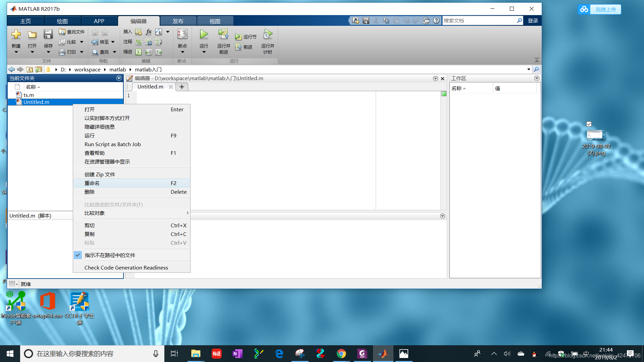Choose 在资源管理器中显示 menu item

pyautogui.click(x=131, y=162)
